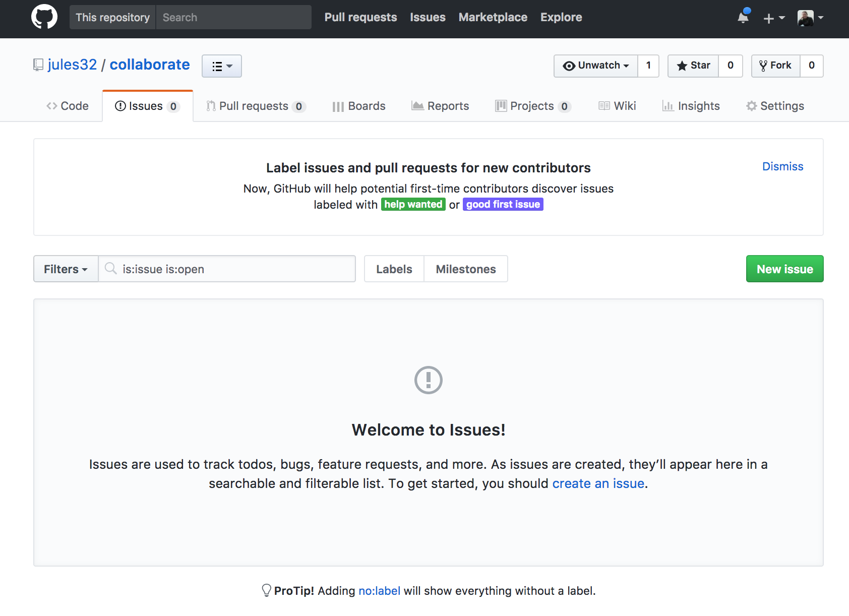Click the no:label ProTip link

(380, 591)
